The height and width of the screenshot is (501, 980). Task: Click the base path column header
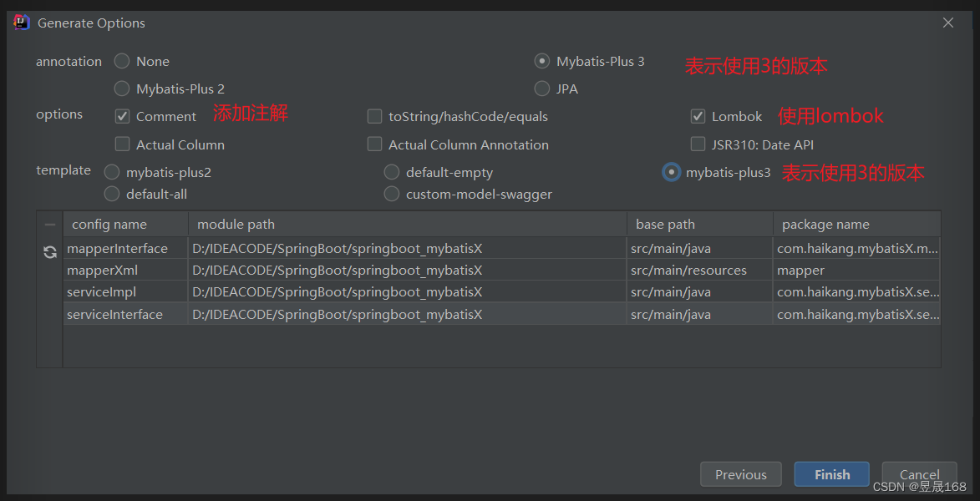700,225
